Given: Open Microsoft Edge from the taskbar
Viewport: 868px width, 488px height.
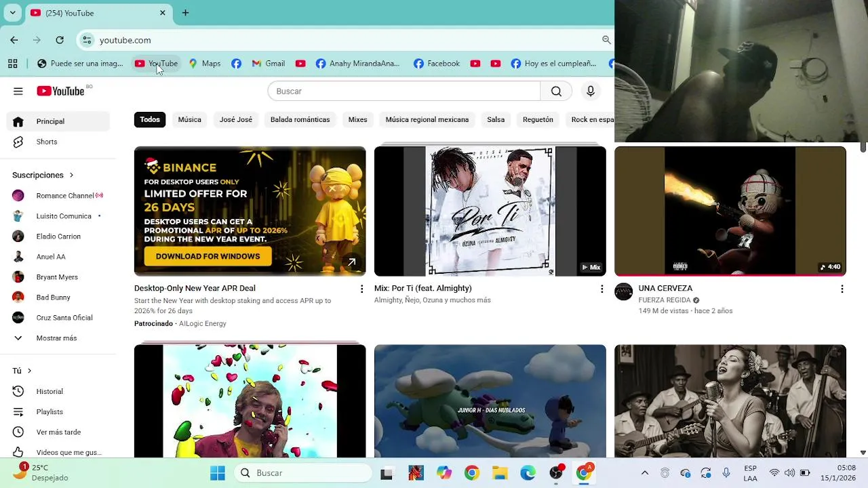Looking at the screenshot, I should pyautogui.click(x=528, y=473).
